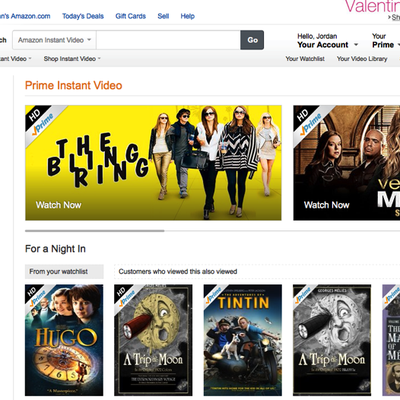The height and width of the screenshot is (400, 400).
Task: Click the For a Night In heading
Action: point(55,249)
